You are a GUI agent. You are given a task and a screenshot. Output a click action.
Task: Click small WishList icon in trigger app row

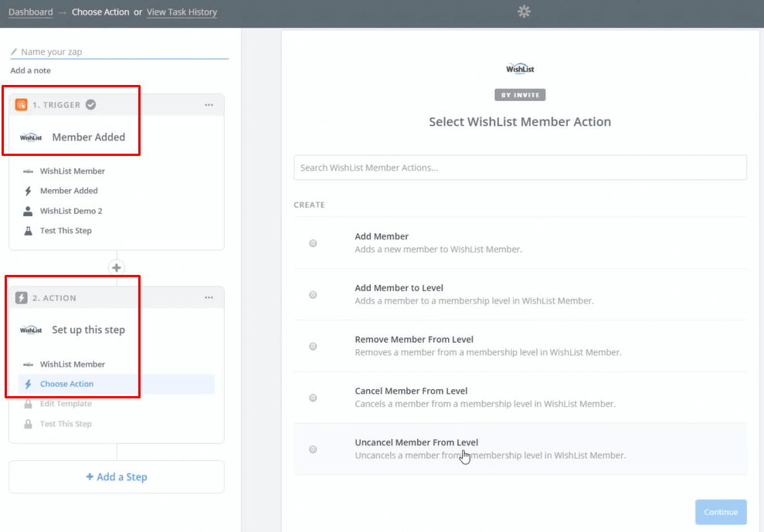(29, 171)
